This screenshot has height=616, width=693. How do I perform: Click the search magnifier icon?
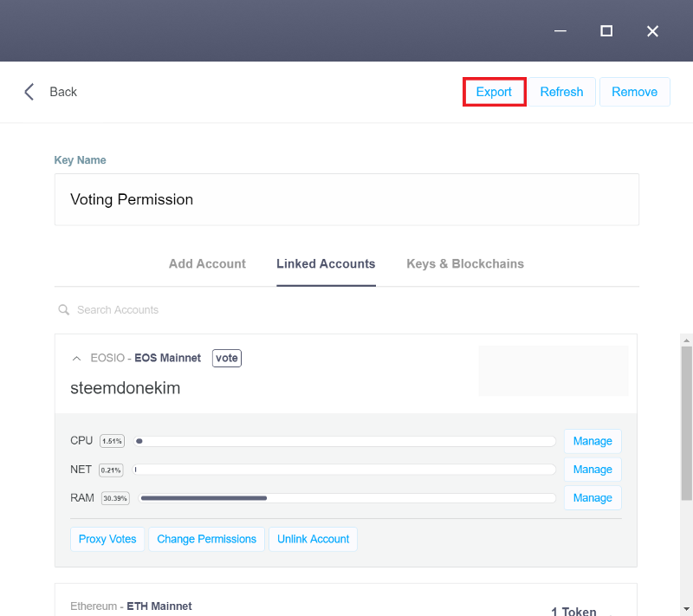pyautogui.click(x=64, y=310)
